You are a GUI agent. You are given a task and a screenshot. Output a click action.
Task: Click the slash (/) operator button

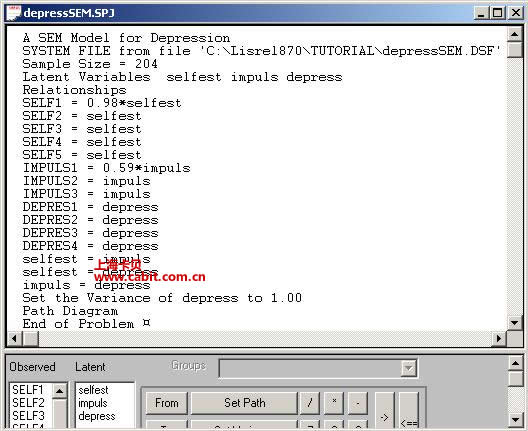tap(309, 403)
